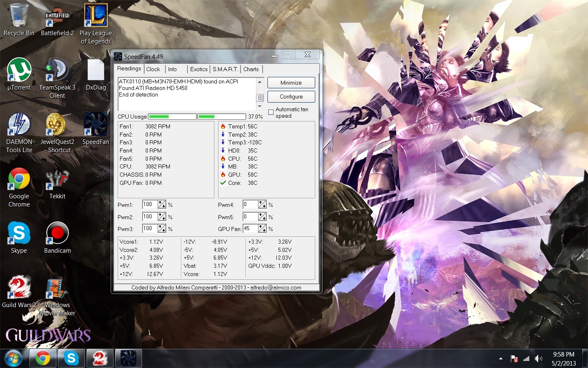Screen dimensions: 588x368
Task: Open network signal tray icon
Action: click(x=526, y=359)
